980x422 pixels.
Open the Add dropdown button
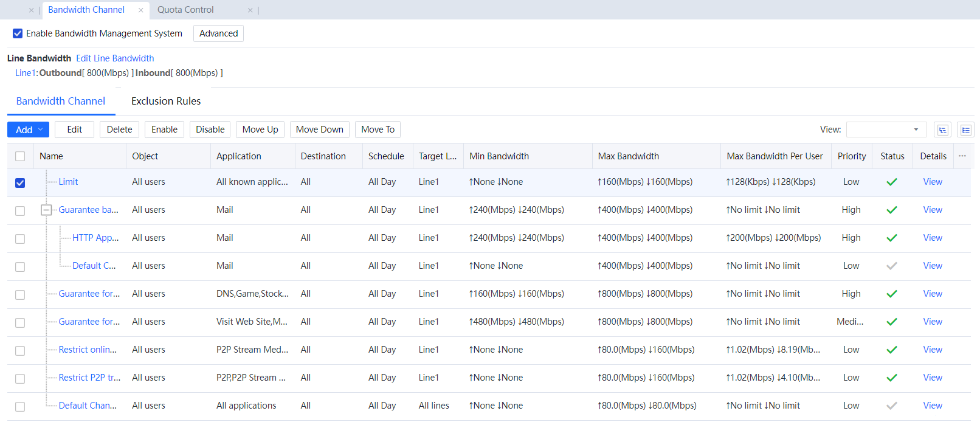click(x=28, y=130)
